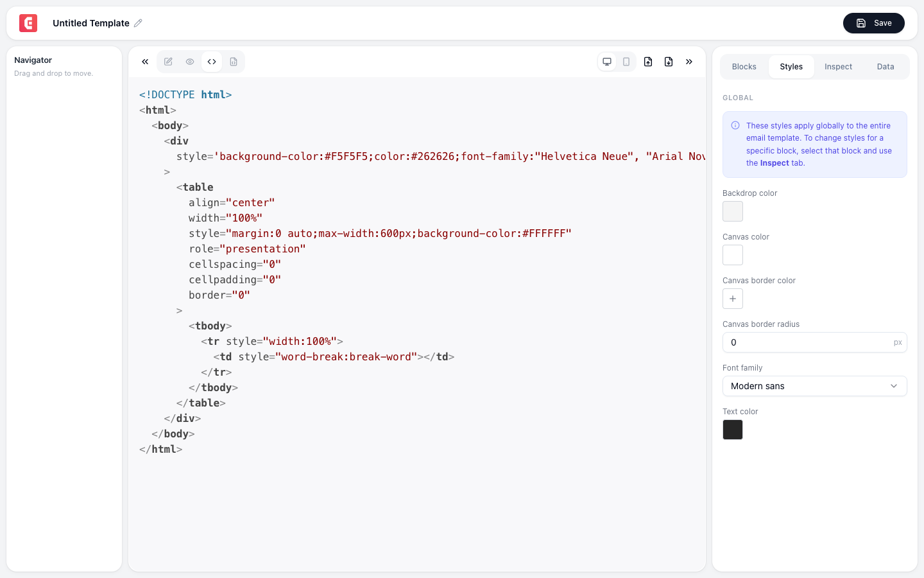
Task: Switch to mobile screen preview
Action: (626, 62)
